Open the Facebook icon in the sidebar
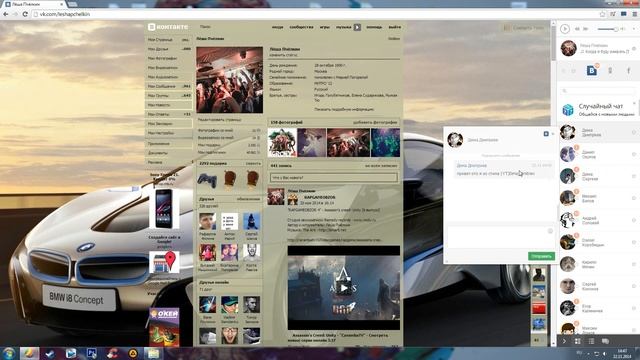 tap(629, 71)
